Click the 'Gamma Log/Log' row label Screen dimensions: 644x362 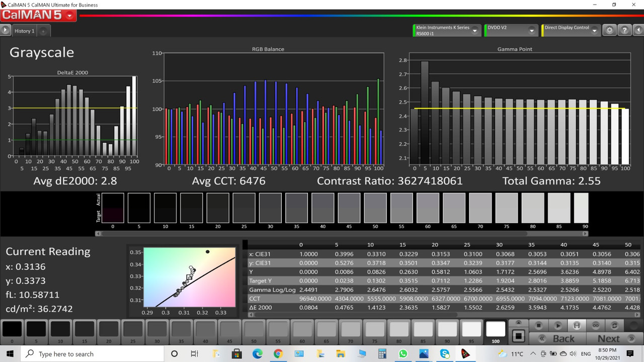[x=272, y=290]
